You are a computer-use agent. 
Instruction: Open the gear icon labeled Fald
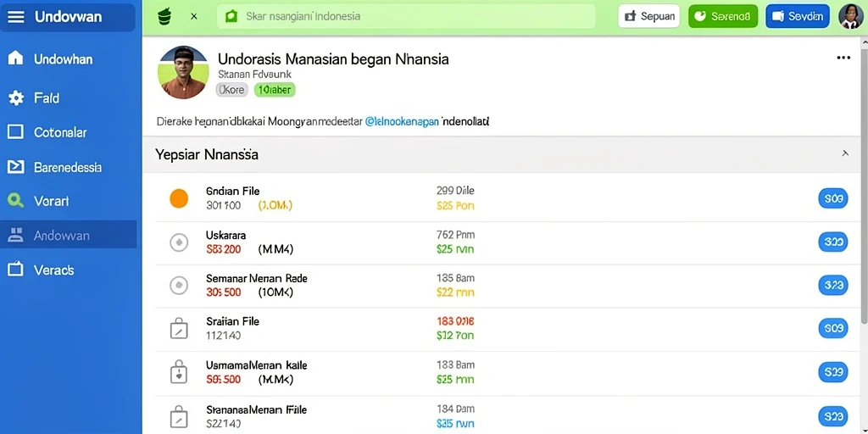(x=15, y=98)
